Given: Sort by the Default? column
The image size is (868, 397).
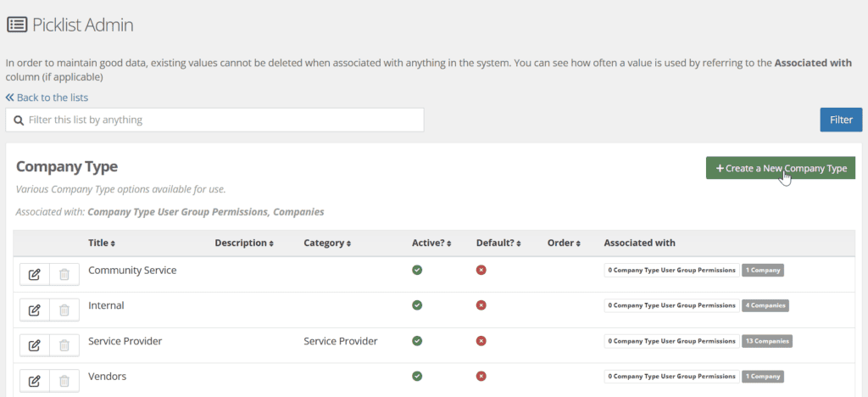Looking at the screenshot, I should tap(498, 243).
